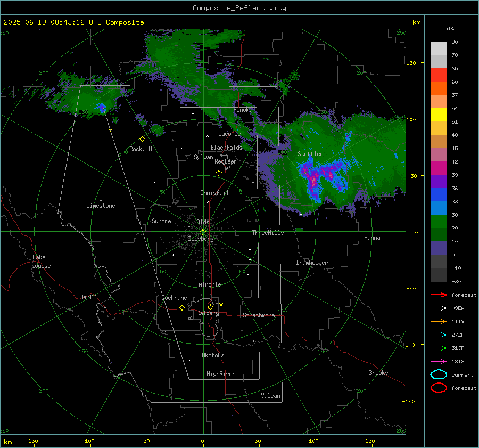Click the slate-purple 0-10 dBZ swatch
The height and width of the screenshot is (448, 479).
(439, 248)
